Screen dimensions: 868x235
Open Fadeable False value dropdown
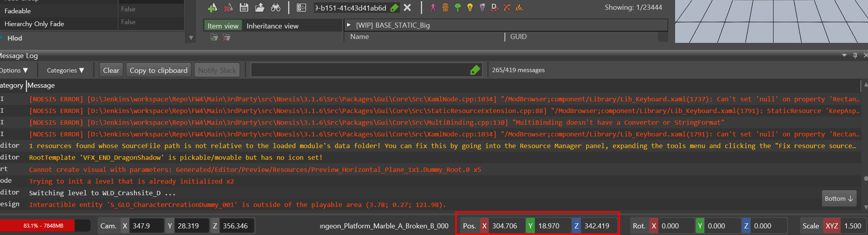tap(151, 9)
